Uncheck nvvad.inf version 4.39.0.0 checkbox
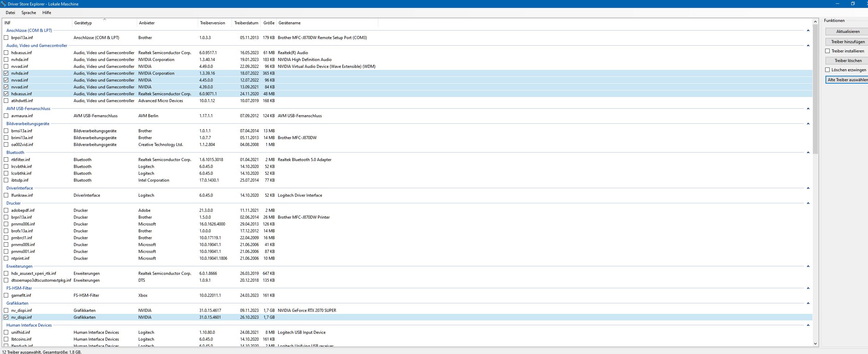The image size is (868, 354). click(x=6, y=87)
